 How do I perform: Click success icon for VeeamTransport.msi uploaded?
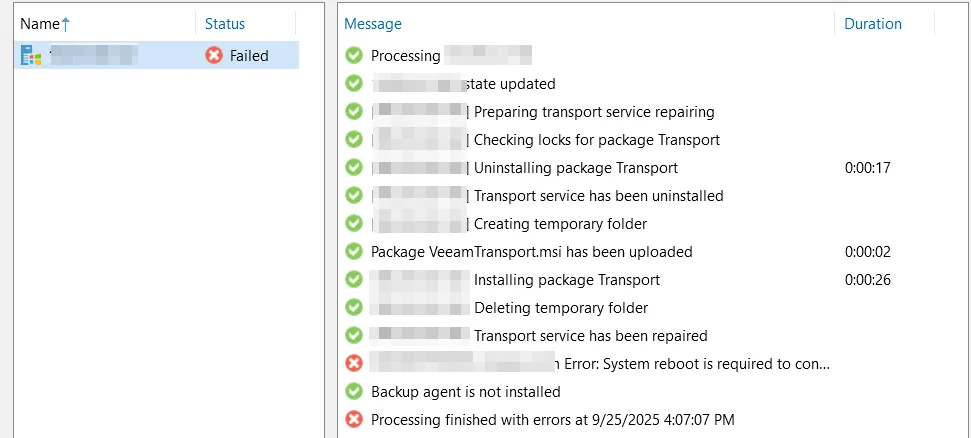(x=354, y=252)
